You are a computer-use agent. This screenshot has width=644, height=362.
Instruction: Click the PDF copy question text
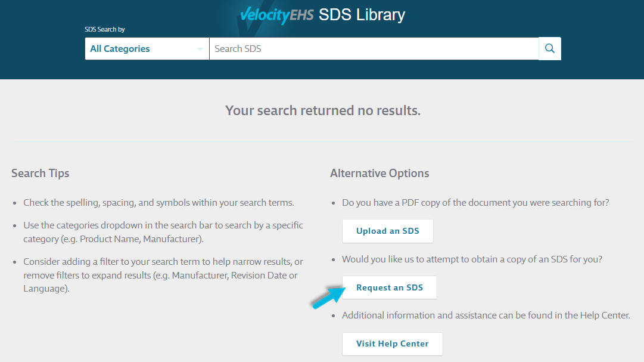[475, 203]
